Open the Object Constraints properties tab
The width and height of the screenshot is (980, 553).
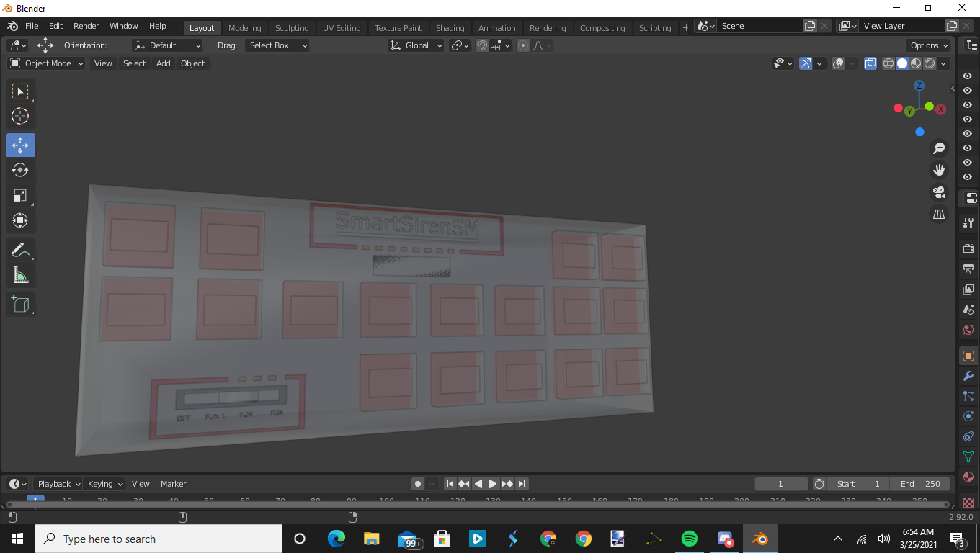pos(968,436)
